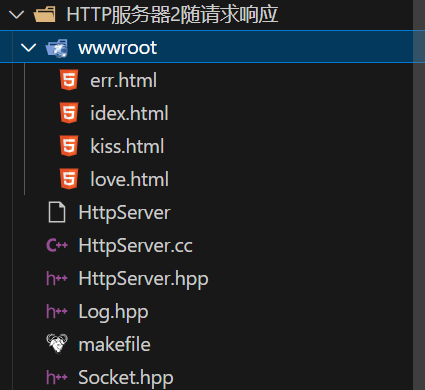This screenshot has width=425, height=390.
Task: Click the C++ icon beside HttpServer.cc
Action: pos(57,246)
